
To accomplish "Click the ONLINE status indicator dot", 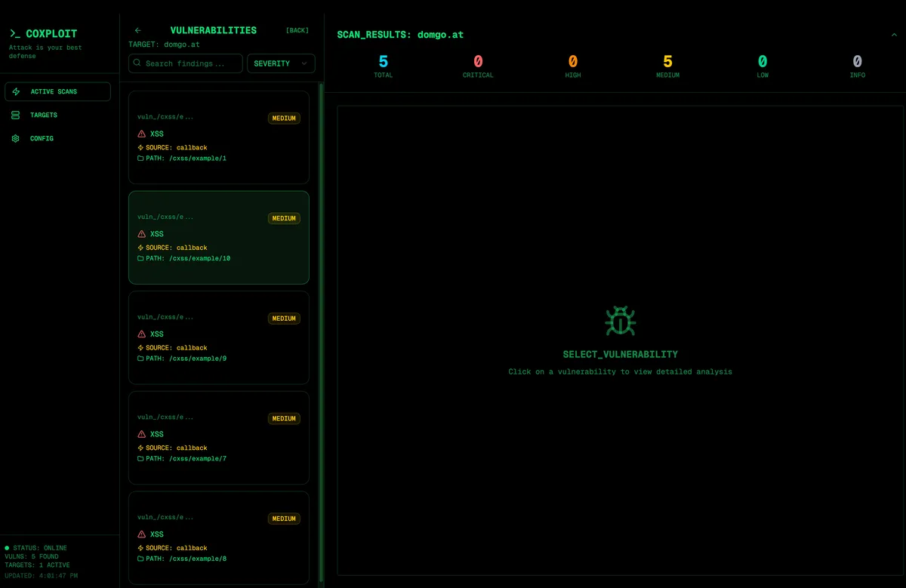I will [x=8, y=548].
